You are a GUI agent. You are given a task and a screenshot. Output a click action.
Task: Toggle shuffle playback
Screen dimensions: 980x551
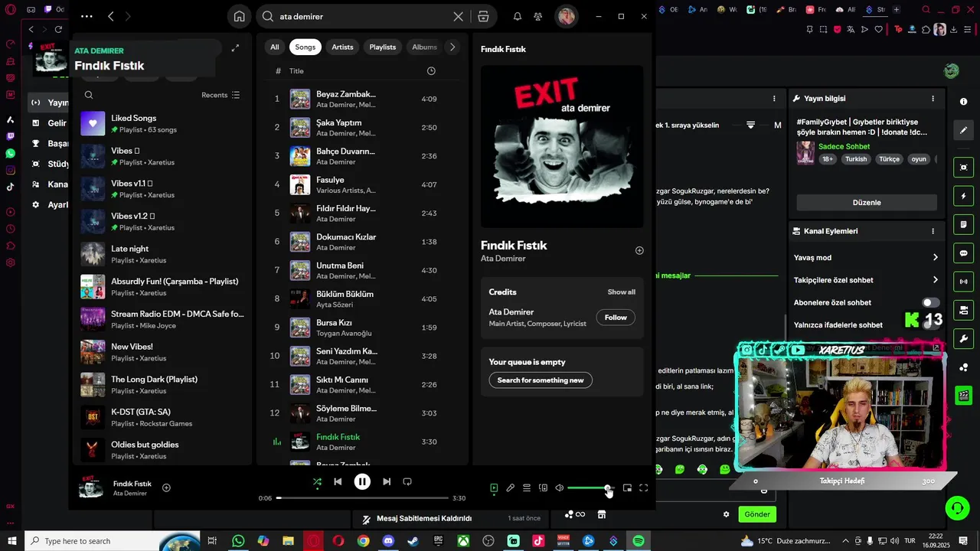(317, 481)
